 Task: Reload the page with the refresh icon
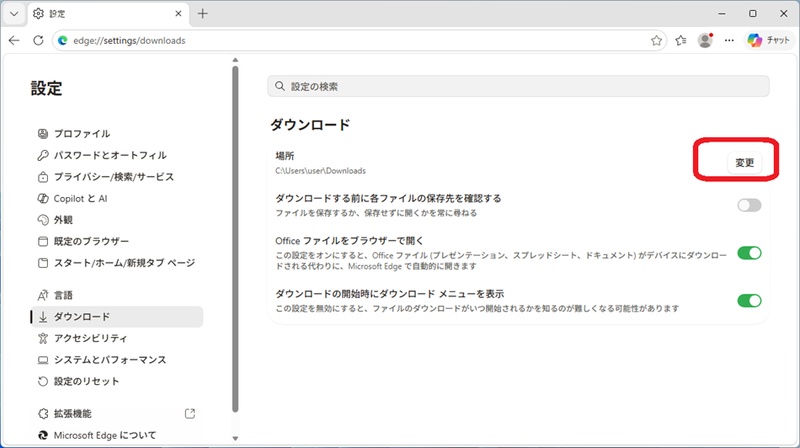38,40
